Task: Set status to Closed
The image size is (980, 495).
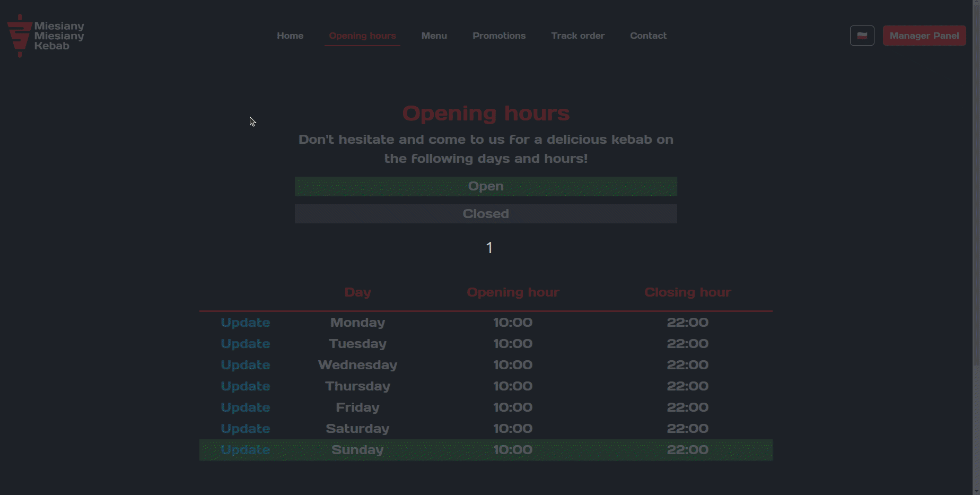Action: coord(486,214)
